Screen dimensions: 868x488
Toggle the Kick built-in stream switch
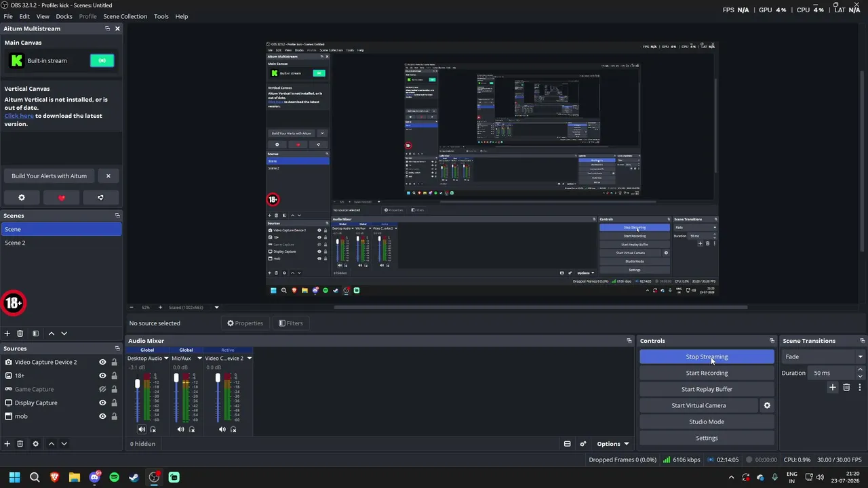pyautogui.click(x=102, y=60)
